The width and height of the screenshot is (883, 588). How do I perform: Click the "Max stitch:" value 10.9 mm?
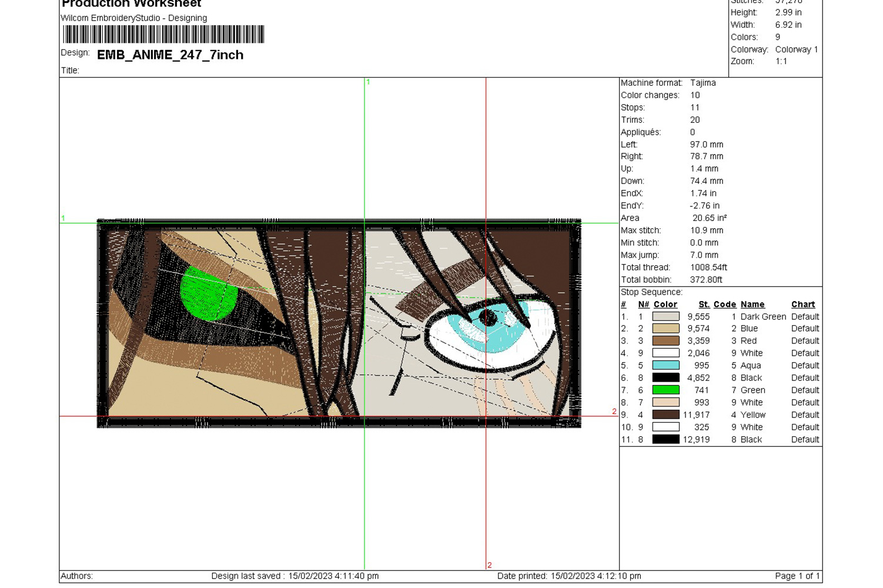[x=707, y=230]
